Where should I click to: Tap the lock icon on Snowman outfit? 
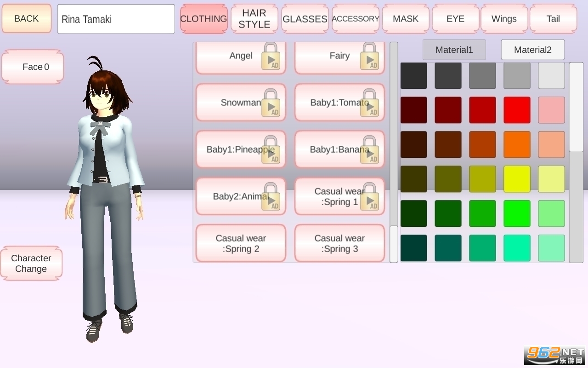[271, 104]
